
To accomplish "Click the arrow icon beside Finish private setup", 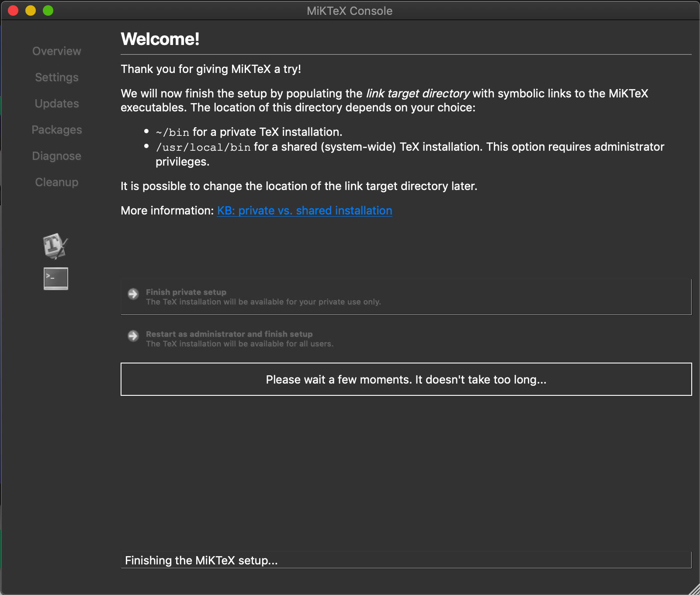I will 133,294.
